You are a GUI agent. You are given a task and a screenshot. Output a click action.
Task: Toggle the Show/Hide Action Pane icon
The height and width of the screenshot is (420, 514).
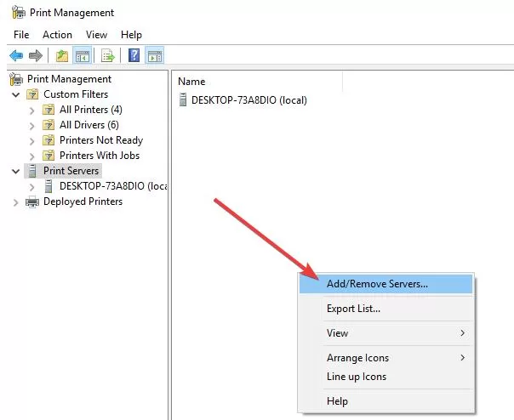click(x=154, y=56)
